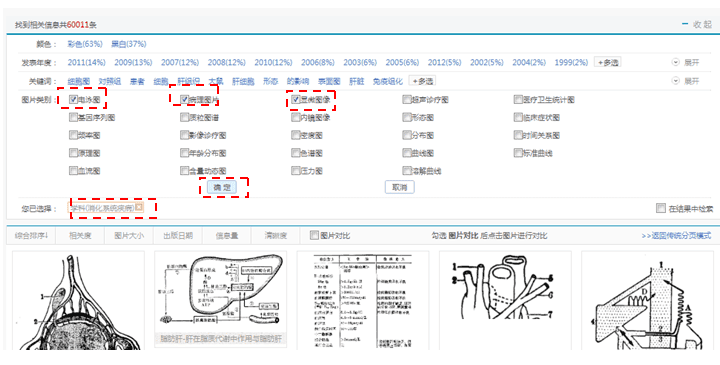Check the 质粒图谱 checkbox
The width and height of the screenshot is (720, 365).
(x=185, y=117)
